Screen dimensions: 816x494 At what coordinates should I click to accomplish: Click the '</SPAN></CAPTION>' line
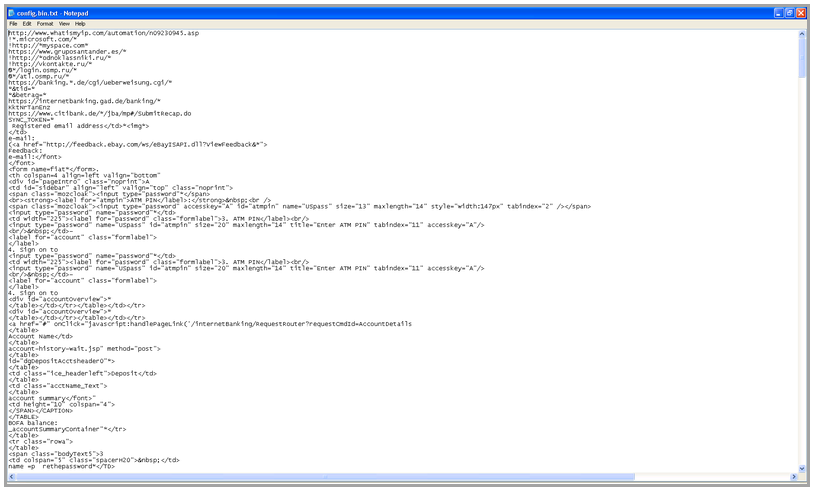41,411
